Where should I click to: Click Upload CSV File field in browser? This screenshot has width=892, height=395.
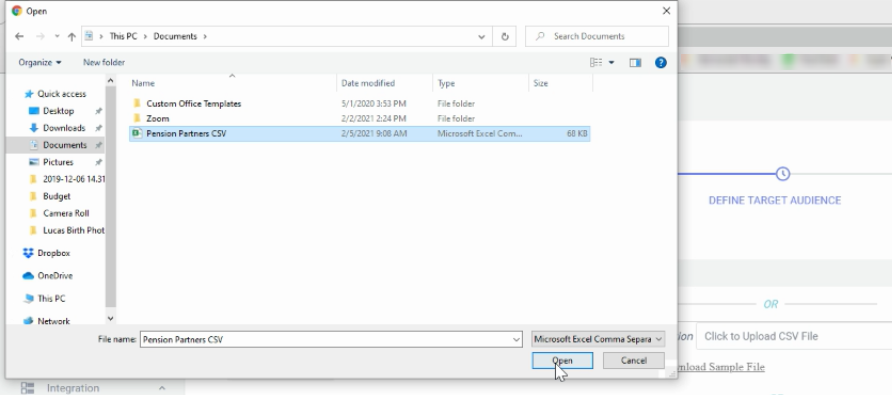(794, 336)
